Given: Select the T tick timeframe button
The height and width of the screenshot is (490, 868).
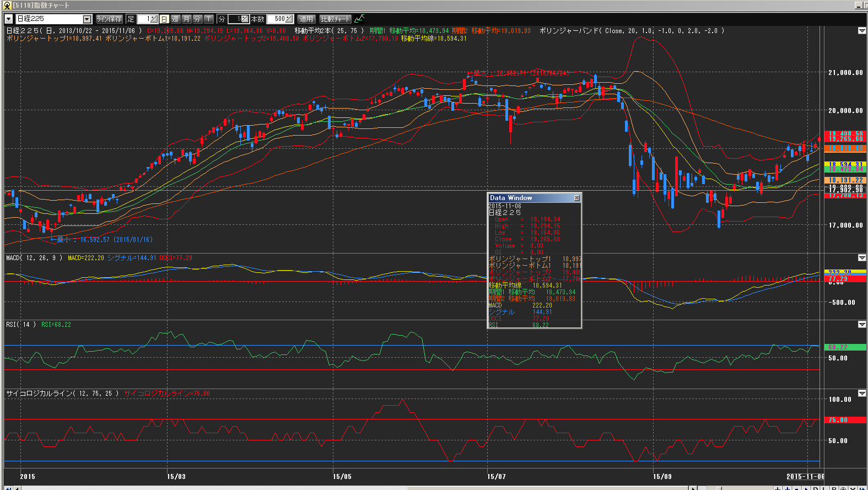Looking at the screenshot, I should pos(209,19).
